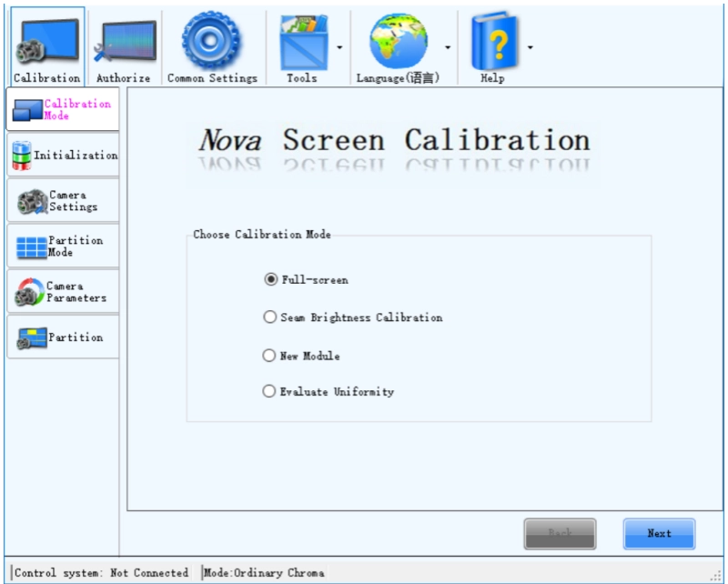Expand the Tools dropdown arrow

point(339,47)
